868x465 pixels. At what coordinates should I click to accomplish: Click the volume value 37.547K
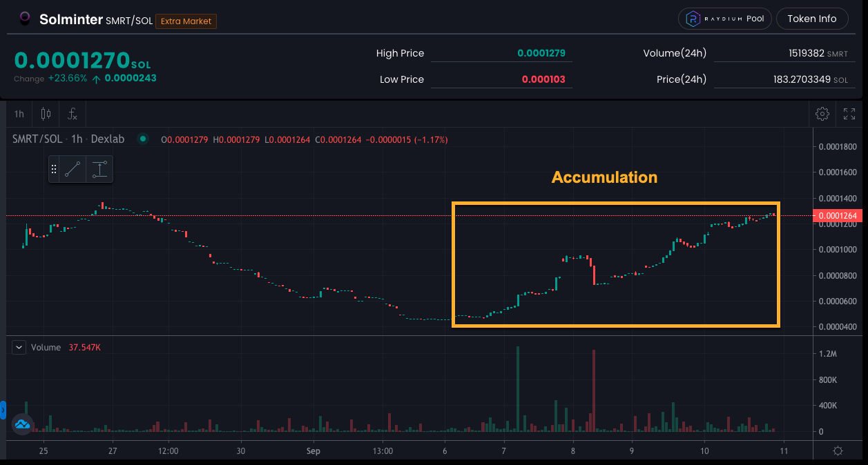[85, 348]
